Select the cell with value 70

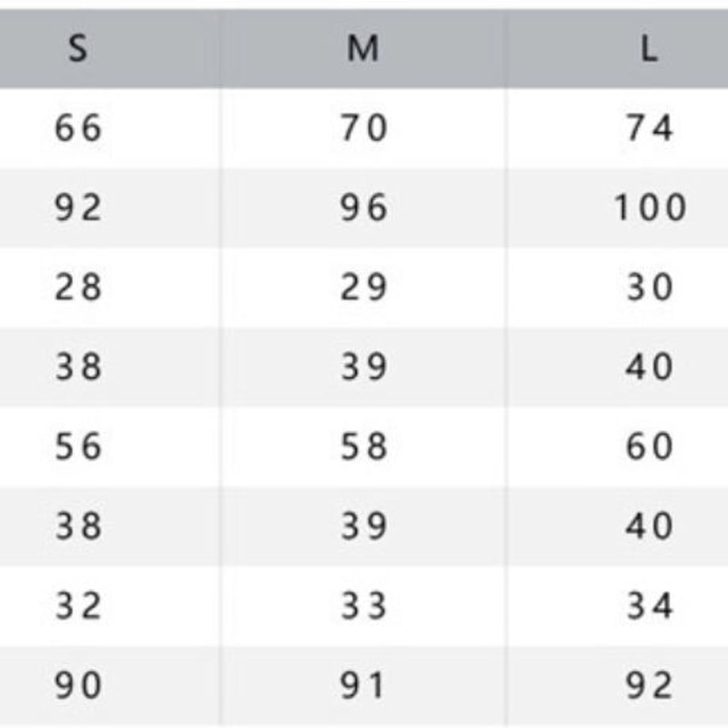tap(363, 128)
